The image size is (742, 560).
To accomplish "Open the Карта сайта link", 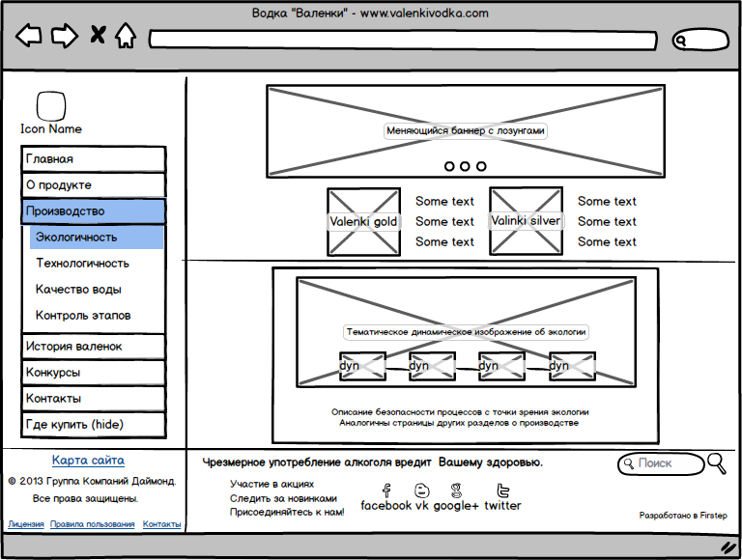I will (x=89, y=461).
